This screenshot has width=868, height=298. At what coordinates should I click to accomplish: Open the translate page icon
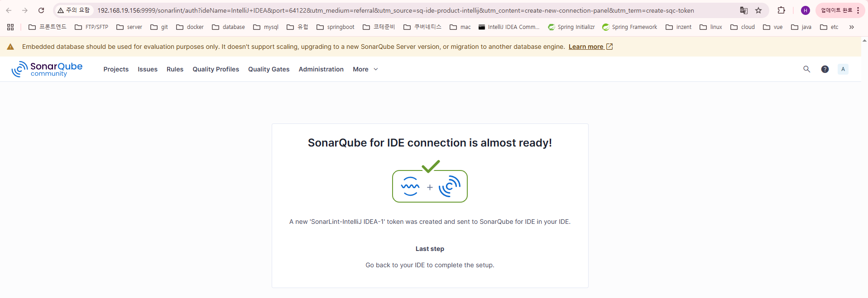point(743,10)
